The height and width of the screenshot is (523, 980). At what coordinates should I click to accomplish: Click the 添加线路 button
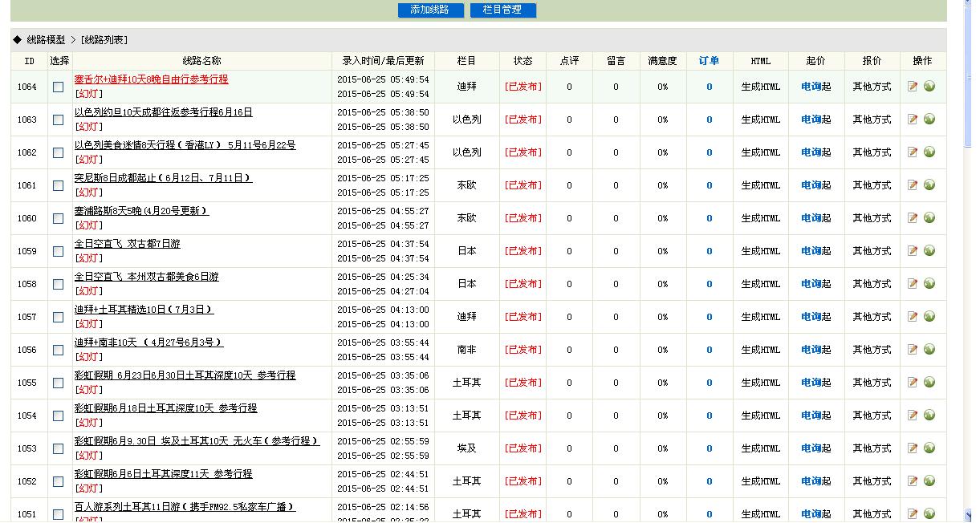point(431,10)
